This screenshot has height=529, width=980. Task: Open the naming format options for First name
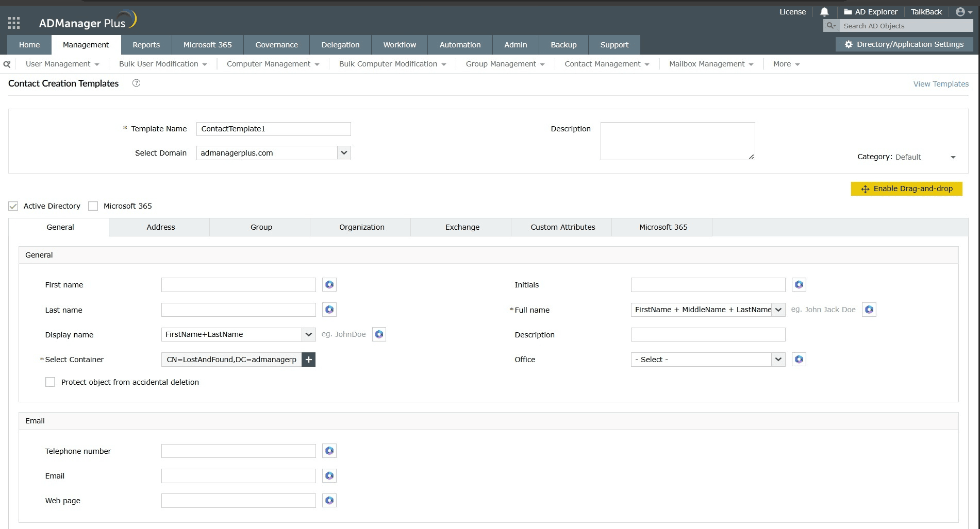(x=329, y=284)
